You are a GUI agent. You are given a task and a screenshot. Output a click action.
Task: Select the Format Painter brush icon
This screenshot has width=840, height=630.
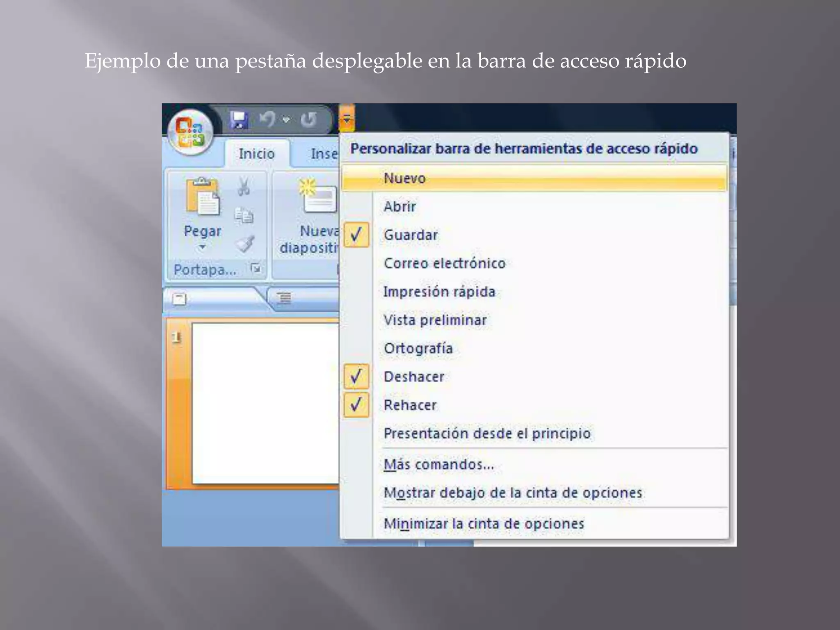(244, 244)
